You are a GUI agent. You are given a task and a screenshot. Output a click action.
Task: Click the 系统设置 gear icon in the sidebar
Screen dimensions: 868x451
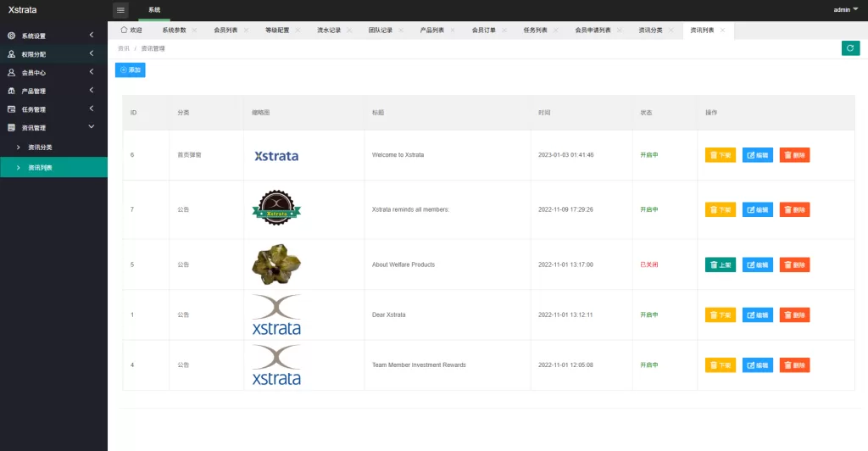pos(12,36)
